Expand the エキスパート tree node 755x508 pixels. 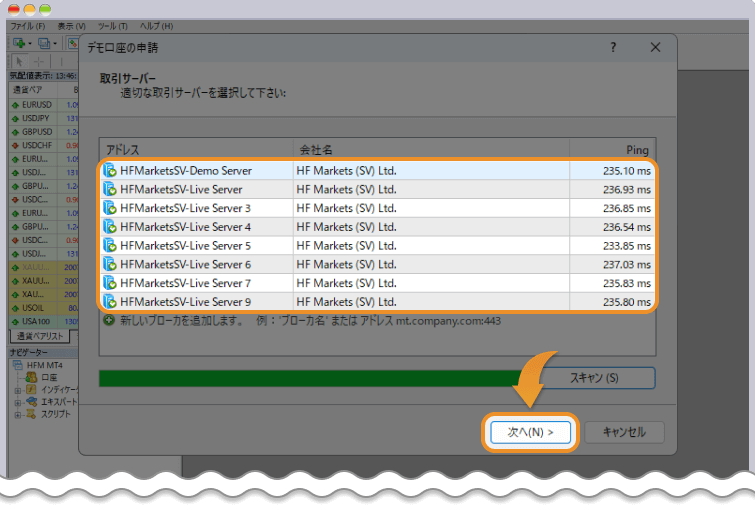tap(18, 403)
